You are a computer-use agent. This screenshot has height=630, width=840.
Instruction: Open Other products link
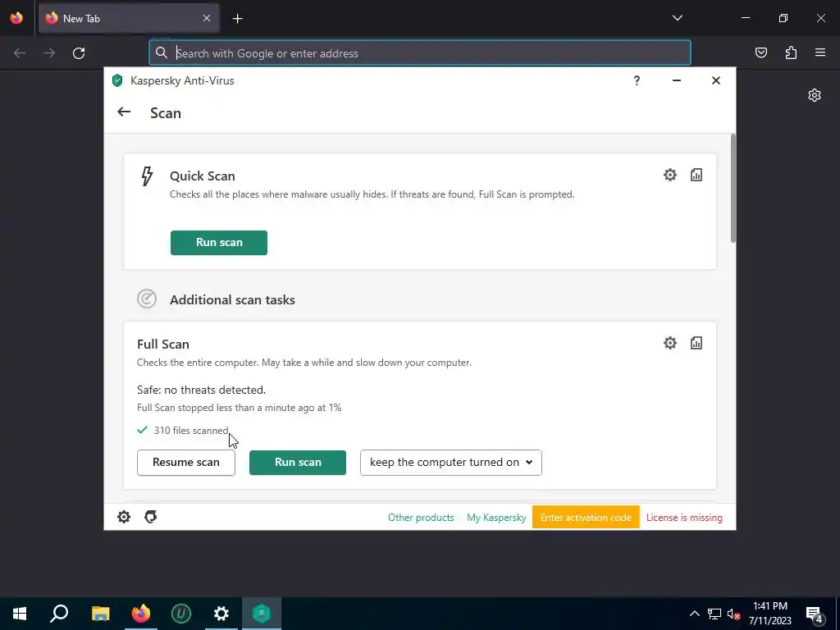[421, 518]
